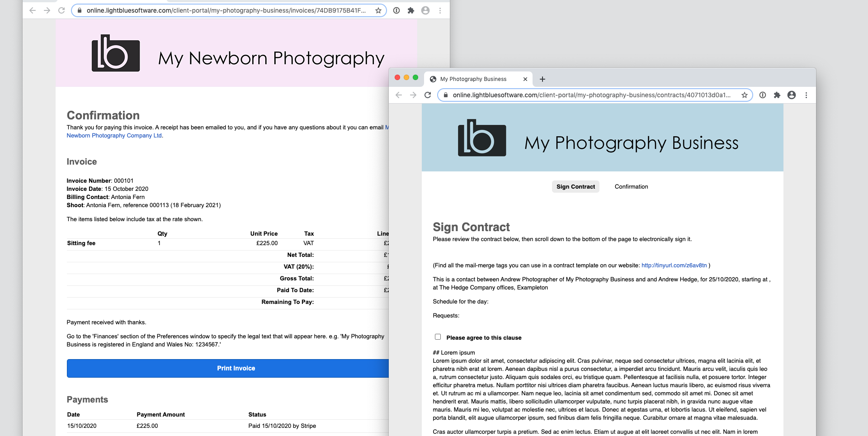Click the forward arrow in the contract window

point(413,95)
